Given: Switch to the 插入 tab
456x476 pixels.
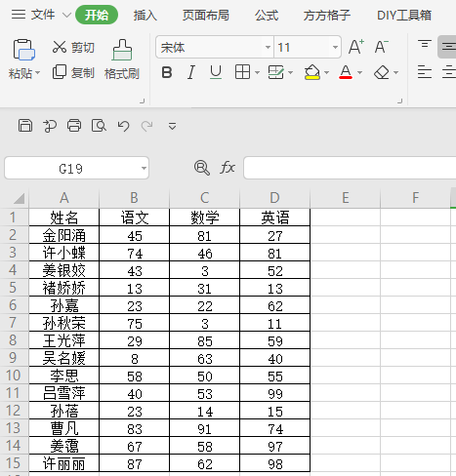Looking at the screenshot, I should 145,16.
